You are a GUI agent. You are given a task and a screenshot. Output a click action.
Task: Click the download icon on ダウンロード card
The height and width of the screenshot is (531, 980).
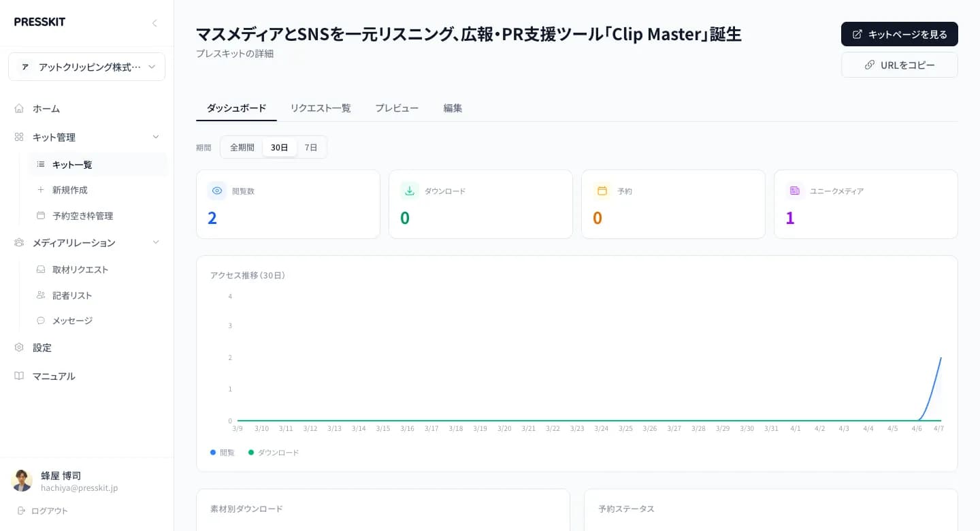[x=410, y=191]
